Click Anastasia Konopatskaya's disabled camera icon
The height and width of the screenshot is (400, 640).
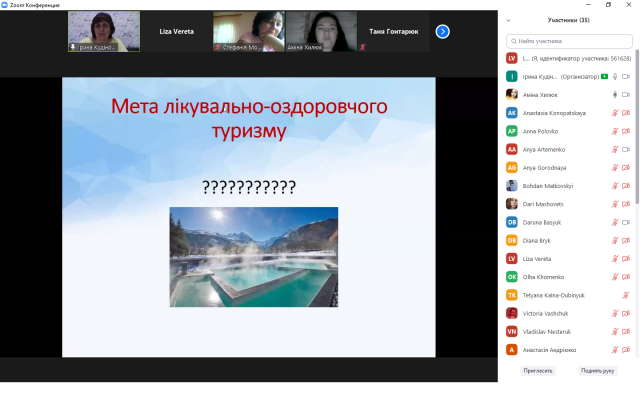click(626, 113)
